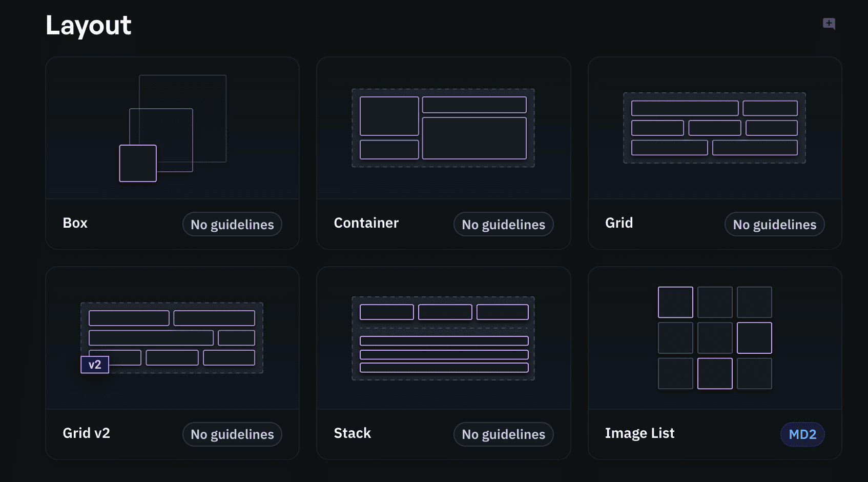
Task: Open the Stack layout illustration
Action: click(444, 338)
